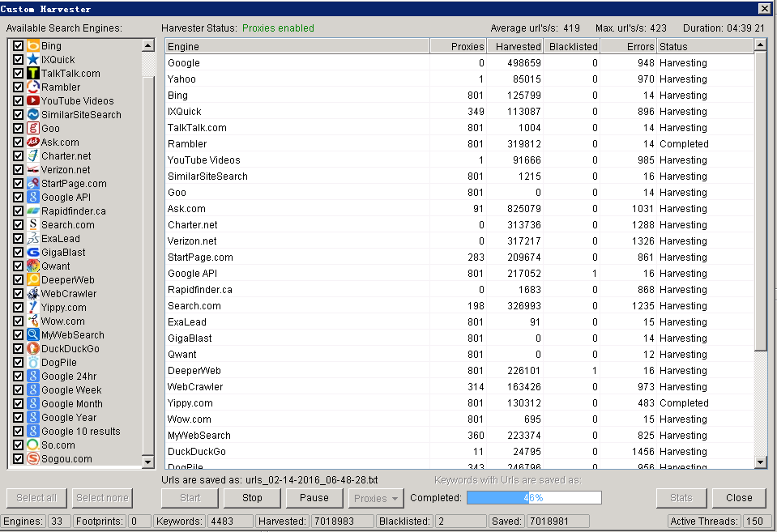
Task: Click the TalkTalk.com icon
Action: (x=33, y=74)
